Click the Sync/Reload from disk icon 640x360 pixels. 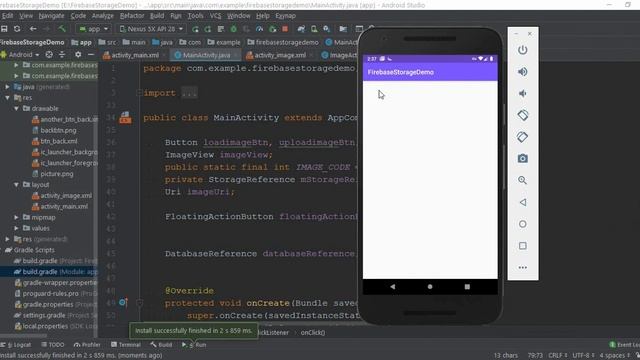(17, 29)
